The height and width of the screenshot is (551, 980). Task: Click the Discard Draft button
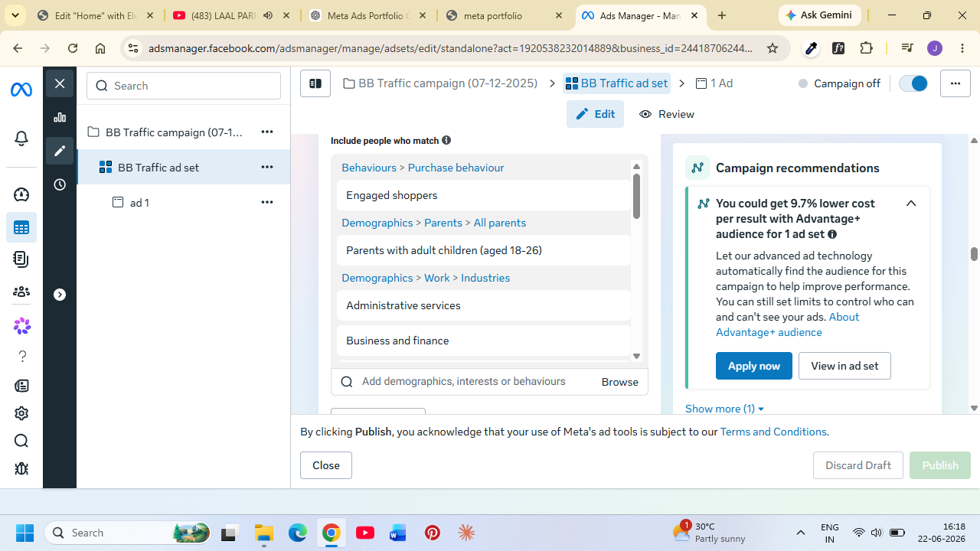(858, 465)
